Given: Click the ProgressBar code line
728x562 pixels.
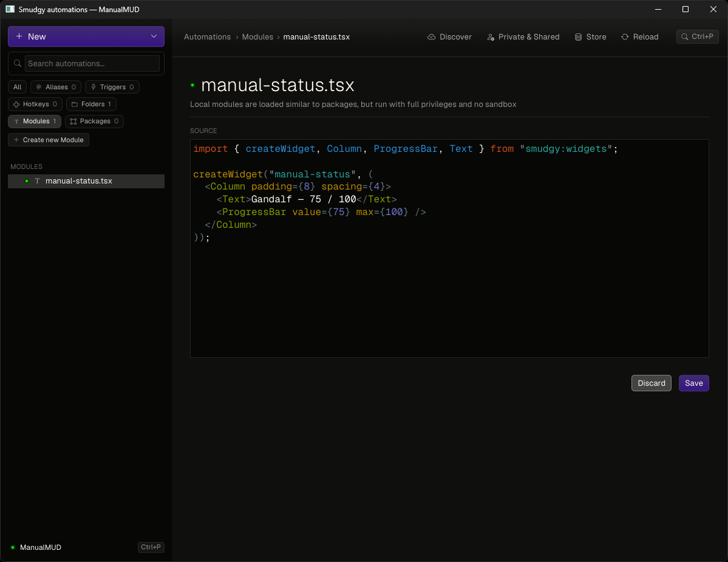Looking at the screenshot, I should pyautogui.click(x=321, y=212).
